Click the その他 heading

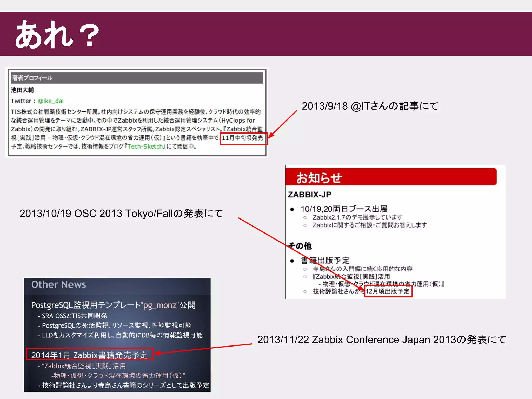point(300,246)
